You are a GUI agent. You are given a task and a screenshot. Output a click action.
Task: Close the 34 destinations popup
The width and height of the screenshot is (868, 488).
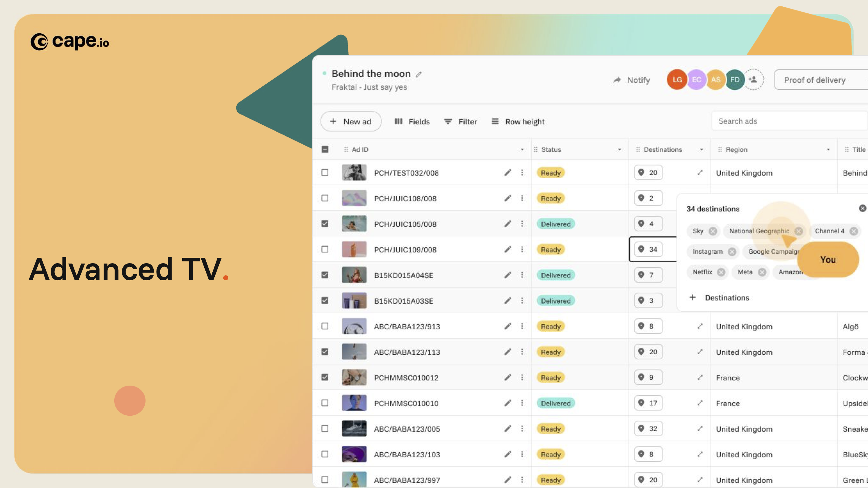(x=862, y=209)
